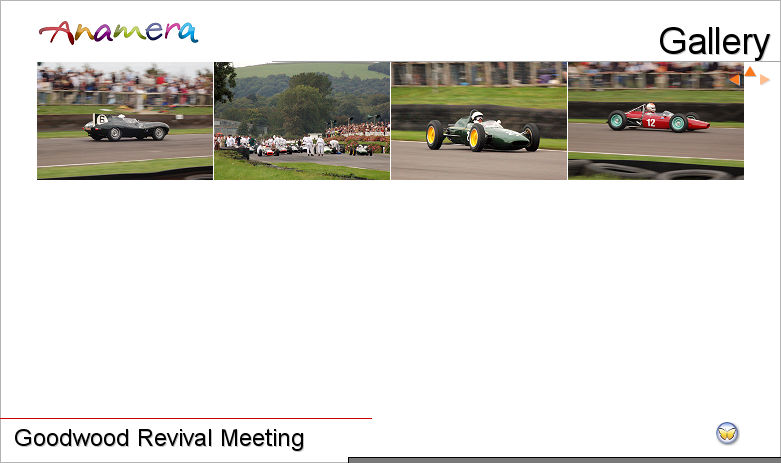This screenshot has width=781, height=463.
Task: Open the red number 12 car photo
Action: tap(656, 121)
